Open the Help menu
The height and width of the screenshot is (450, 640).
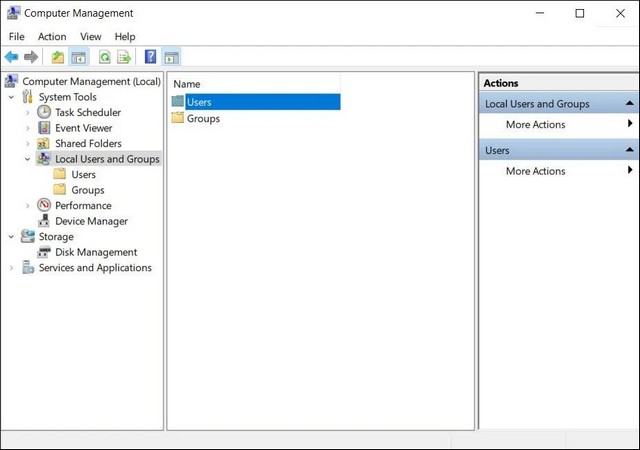coord(125,37)
